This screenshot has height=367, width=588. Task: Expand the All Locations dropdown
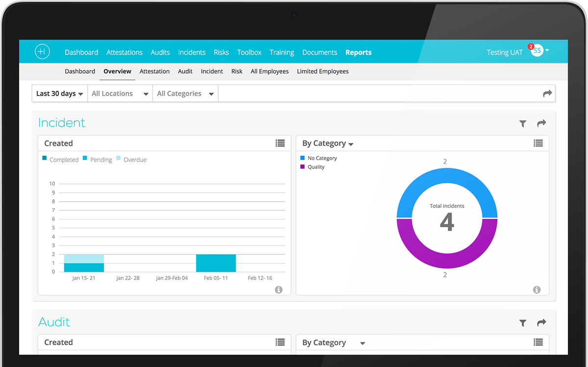pos(120,93)
